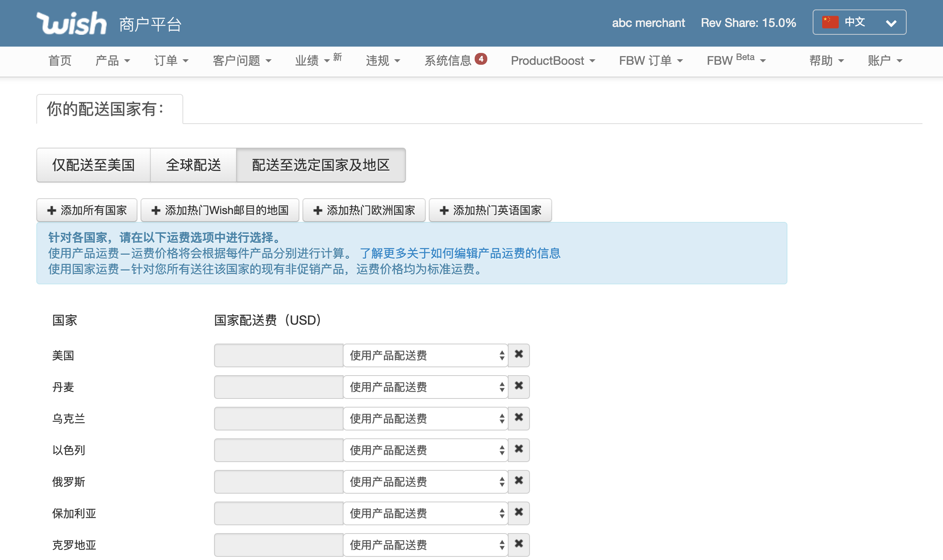Select the 全球配送 tab
The height and width of the screenshot is (560, 943).
pyautogui.click(x=193, y=165)
